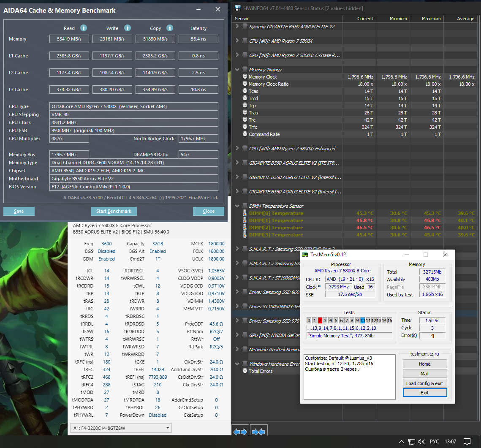Image resolution: width=481 pixels, height=448 pixels.
Task: Click the red test 2 box in TestMem5
Action: [x=320, y=320]
